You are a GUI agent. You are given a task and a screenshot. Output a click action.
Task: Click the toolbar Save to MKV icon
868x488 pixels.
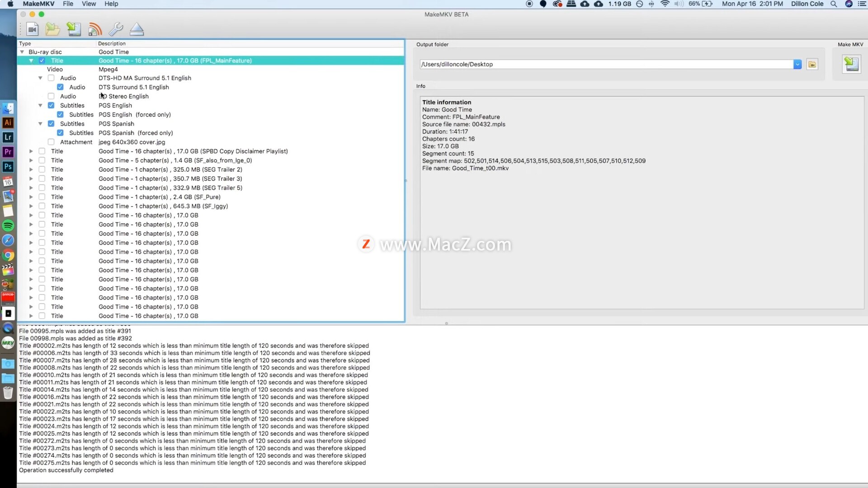[x=74, y=30]
